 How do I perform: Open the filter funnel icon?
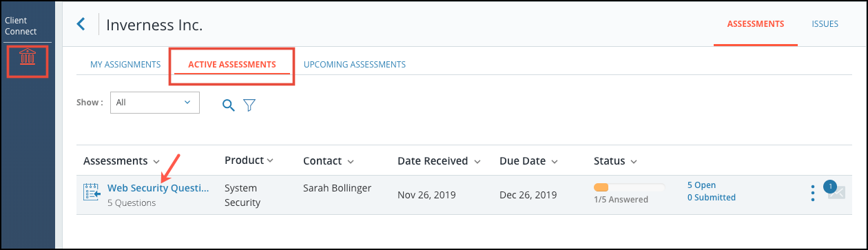249,105
